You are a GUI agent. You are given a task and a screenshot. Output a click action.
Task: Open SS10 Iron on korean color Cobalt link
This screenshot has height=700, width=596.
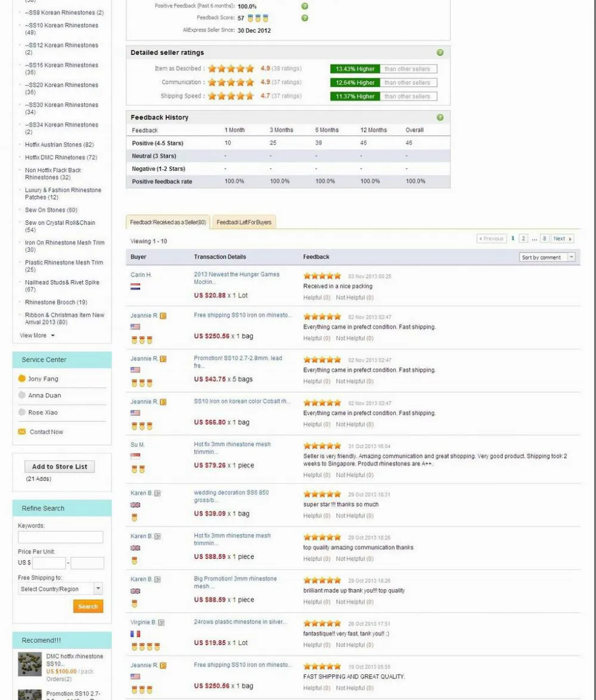242,402
